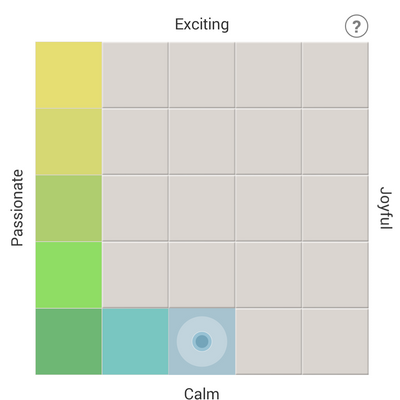Select the top row cell left of the corner

point(269,75)
